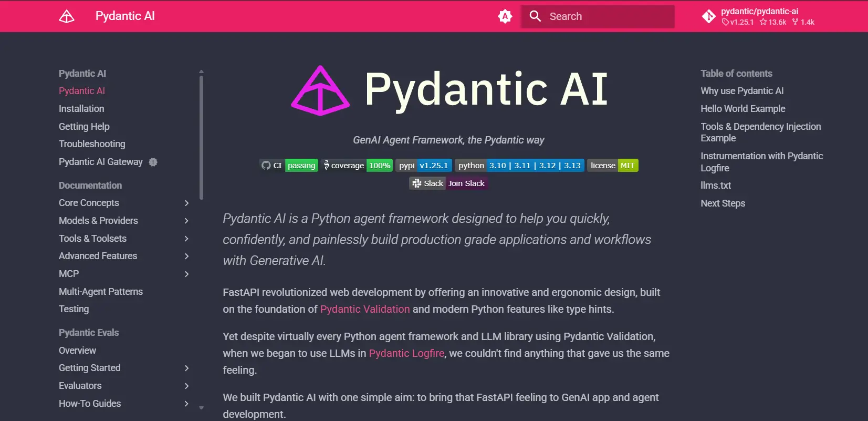The width and height of the screenshot is (868, 421).
Task: Open the pydantic/pydantic-ai GitHub repository link
Action: pos(758,16)
